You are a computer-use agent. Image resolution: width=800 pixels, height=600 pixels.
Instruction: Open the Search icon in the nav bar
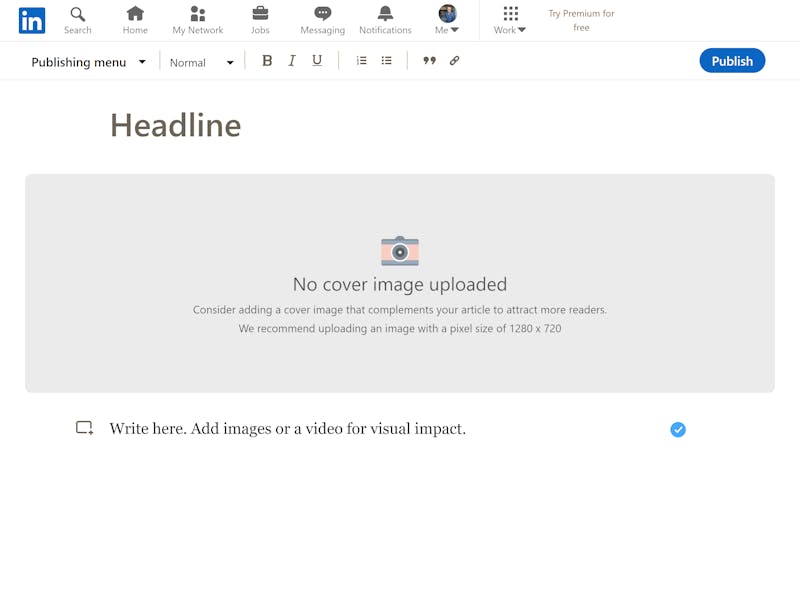point(78,14)
